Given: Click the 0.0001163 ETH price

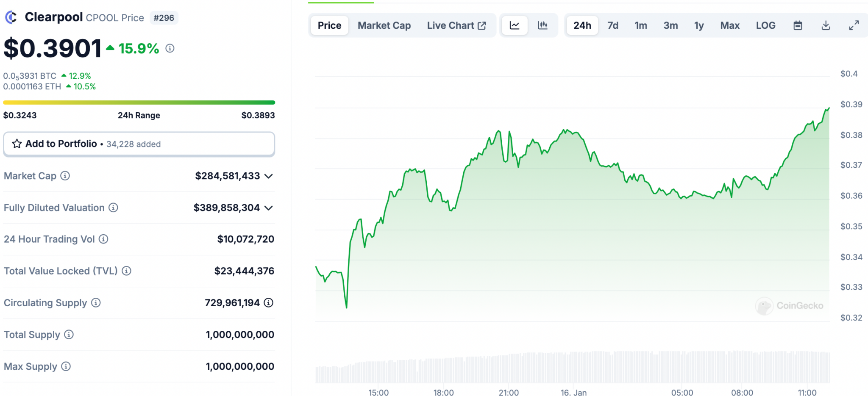Looking at the screenshot, I should (32, 86).
